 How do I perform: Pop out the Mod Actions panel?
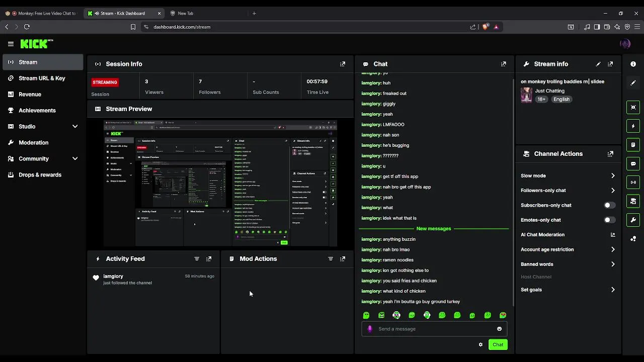click(x=343, y=258)
